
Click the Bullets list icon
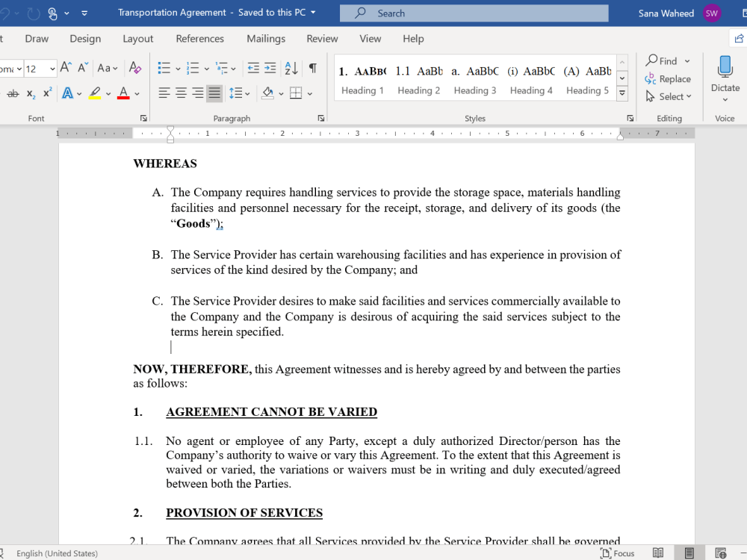tap(164, 68)
